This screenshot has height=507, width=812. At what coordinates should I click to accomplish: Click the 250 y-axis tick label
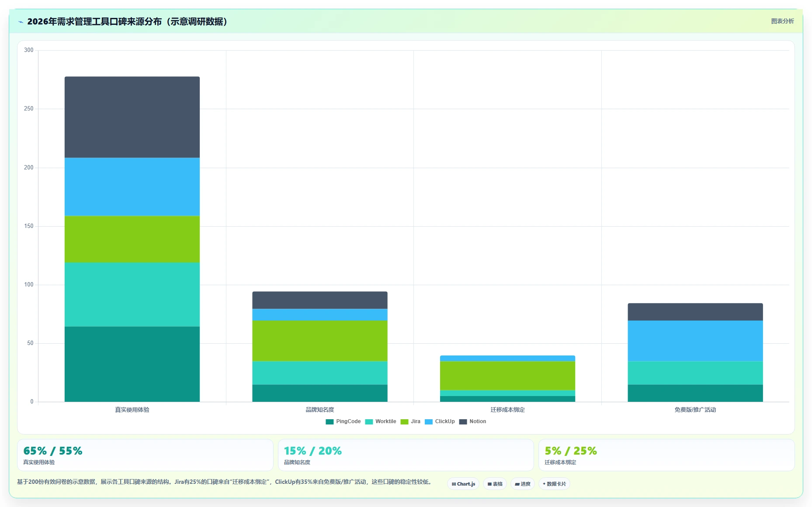click(29, 109)
